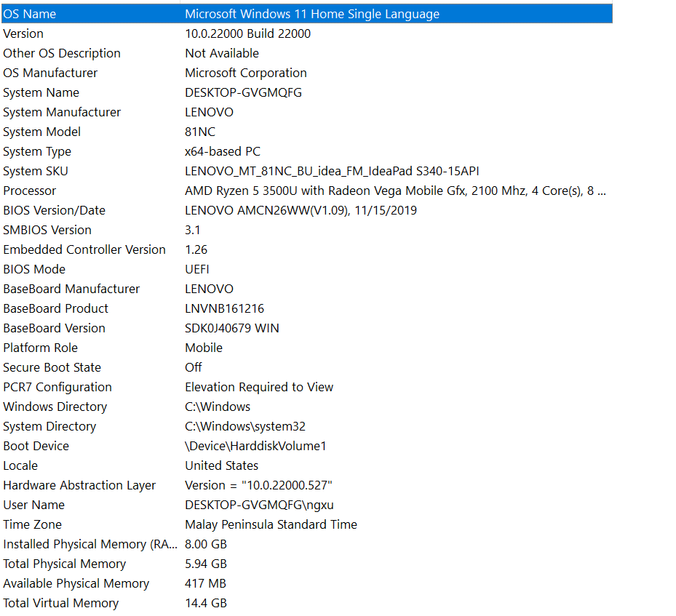Click the Microsoft Corporation manufacturer value
Image resolution: width=676 pixels, height=616 pixels.
(x=246, y=73)
